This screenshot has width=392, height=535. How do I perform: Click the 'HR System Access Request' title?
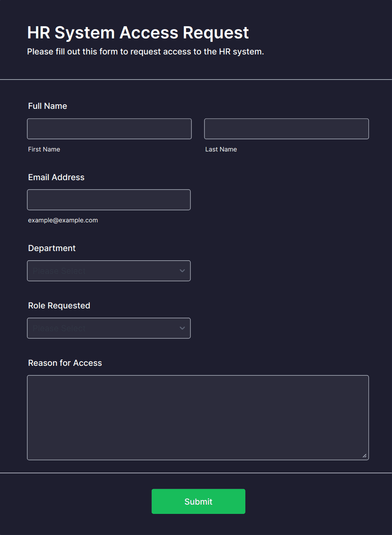[x=138, y=32]
